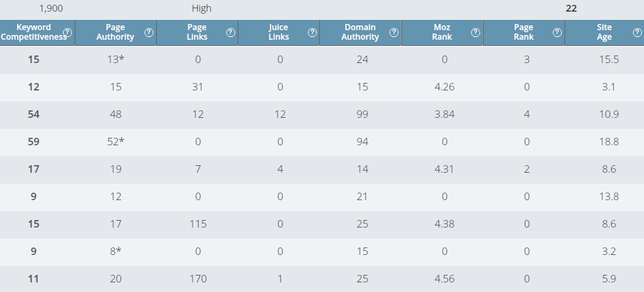
Task: Open help icon beside Page Links
Action: (x=231, y=32)
